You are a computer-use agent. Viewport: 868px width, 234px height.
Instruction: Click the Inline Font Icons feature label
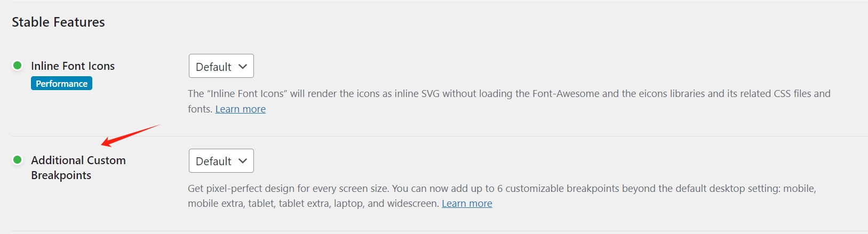point(73,66)
